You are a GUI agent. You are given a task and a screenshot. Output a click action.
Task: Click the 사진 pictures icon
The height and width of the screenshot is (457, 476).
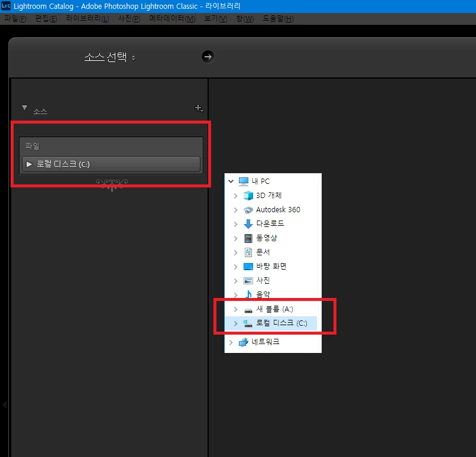248,281
